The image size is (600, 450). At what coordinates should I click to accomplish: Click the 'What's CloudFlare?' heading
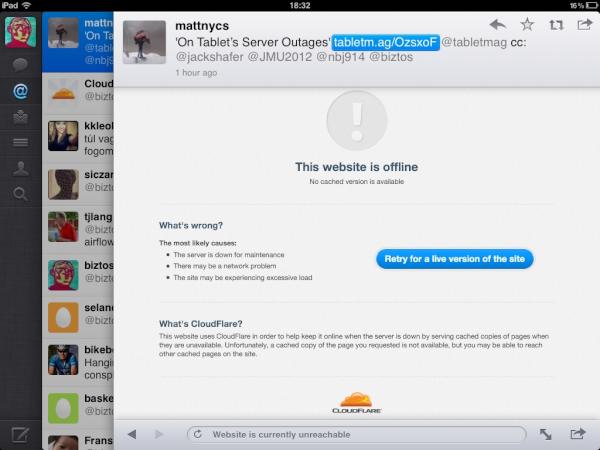(201, 324)
